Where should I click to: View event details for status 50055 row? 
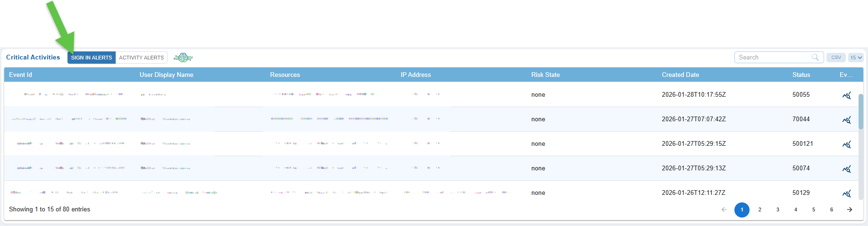point(846,95)
